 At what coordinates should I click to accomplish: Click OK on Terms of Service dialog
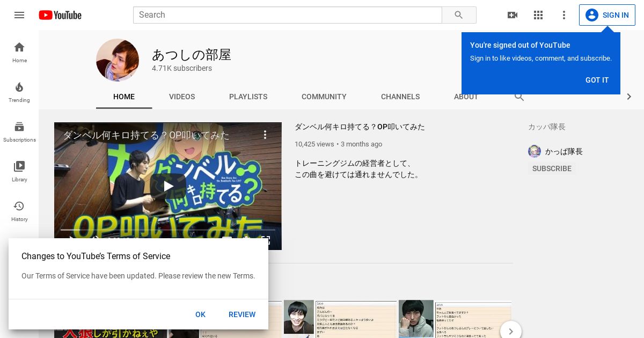[200, 314]
